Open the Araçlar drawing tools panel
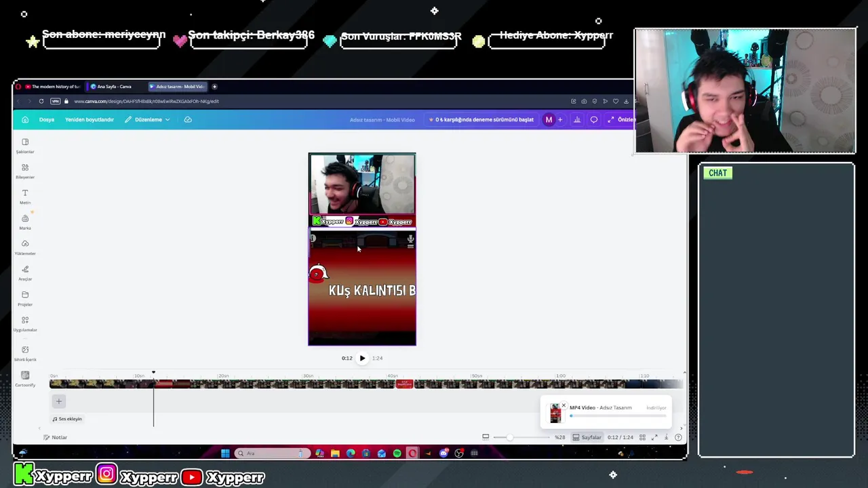This screenshot has height=488, width=868. pyautogui.click(x=25, y=273)
